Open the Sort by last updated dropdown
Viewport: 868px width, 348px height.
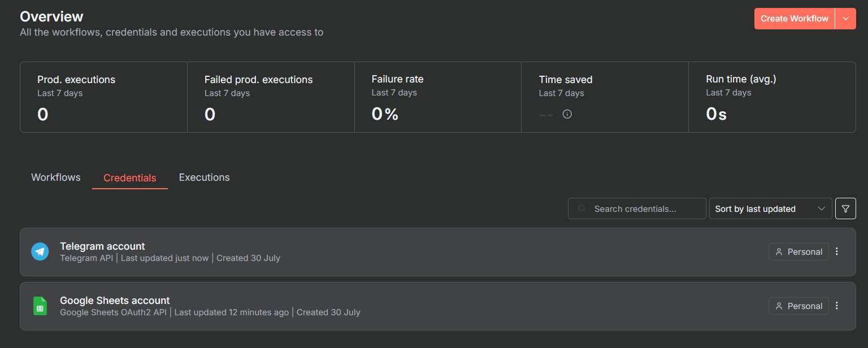click(770, 208)
